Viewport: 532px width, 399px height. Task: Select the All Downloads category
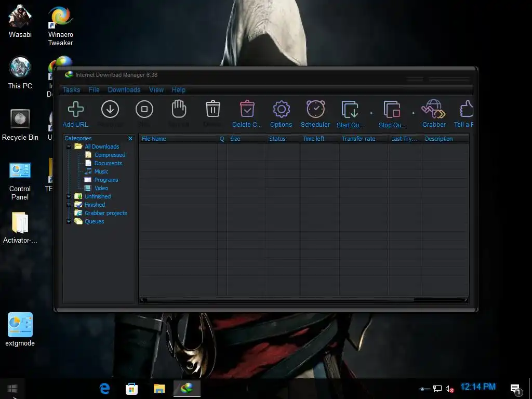[x=102, y=147]
